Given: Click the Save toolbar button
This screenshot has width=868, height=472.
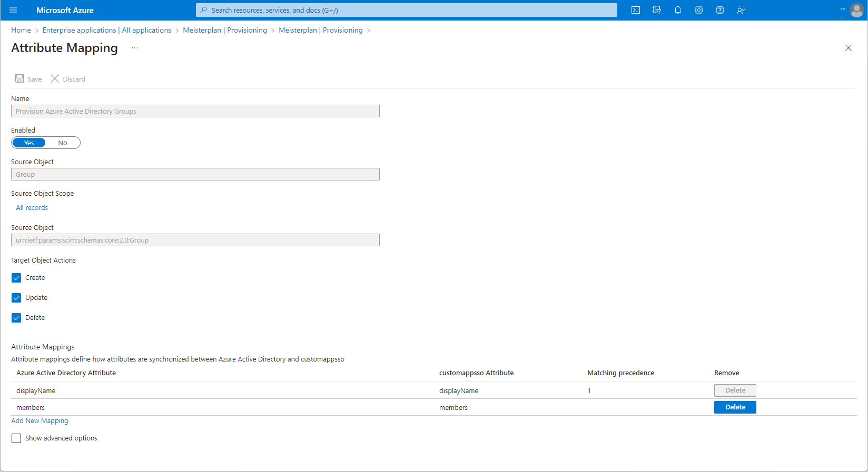Looking at the screenshot, I should (x=28, y=79).
